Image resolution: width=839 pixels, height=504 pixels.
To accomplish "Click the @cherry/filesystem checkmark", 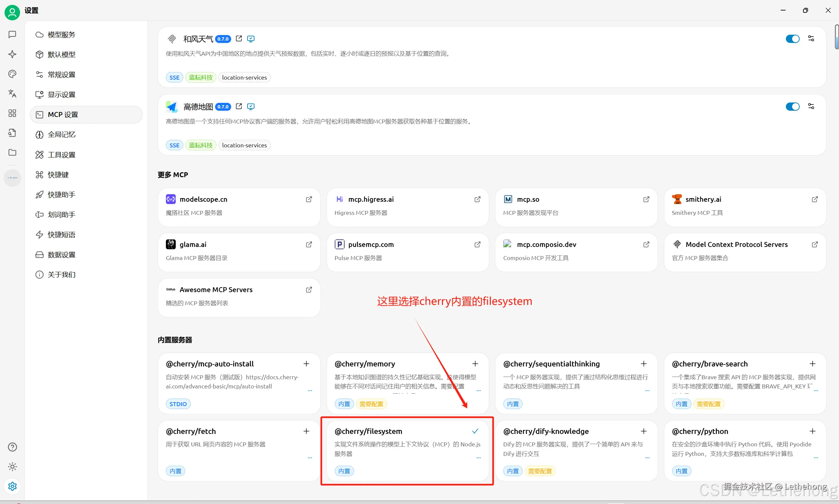I will tap(475, 431).
